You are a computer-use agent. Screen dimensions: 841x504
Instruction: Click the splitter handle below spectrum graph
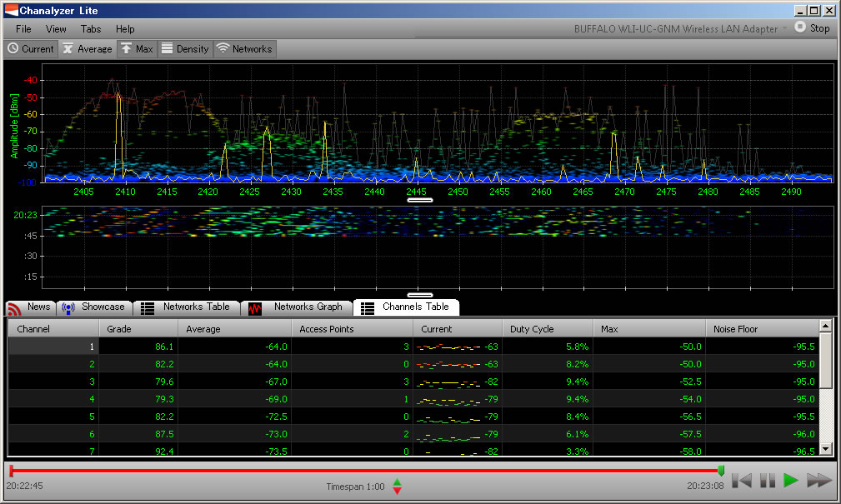click(420, 201)
